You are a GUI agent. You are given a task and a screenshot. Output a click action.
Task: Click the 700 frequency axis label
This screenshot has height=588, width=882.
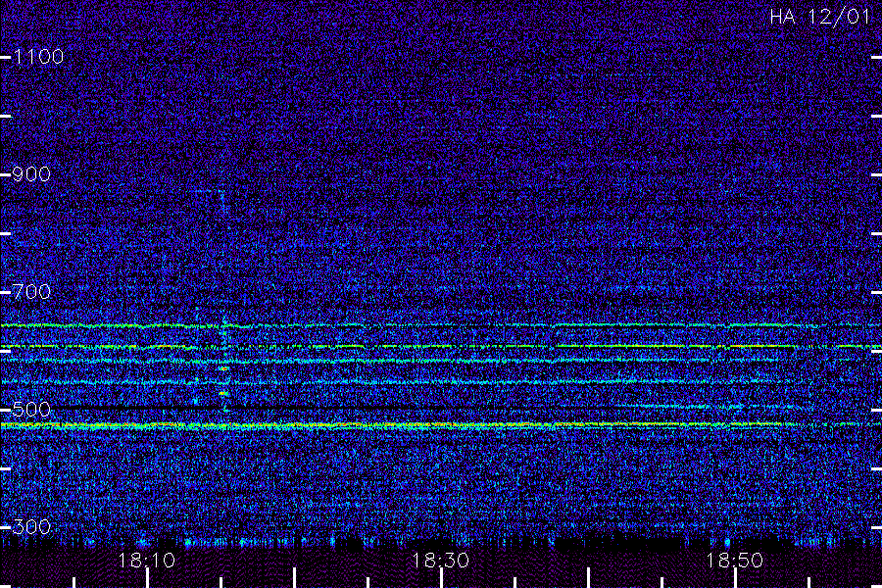[31, 292]
